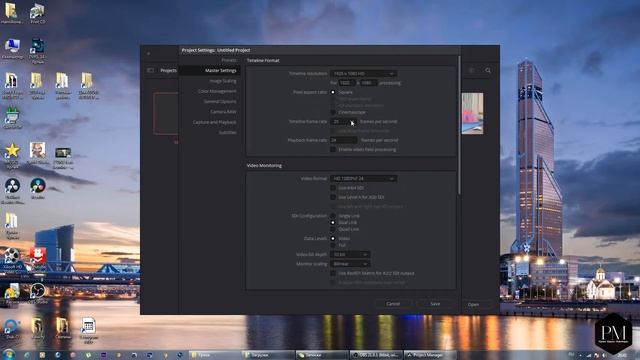Image resolution: width=640 pixels, height=360 pixels.
Task: Select the red-outlined project thumbnail
Action: point(166,113)
